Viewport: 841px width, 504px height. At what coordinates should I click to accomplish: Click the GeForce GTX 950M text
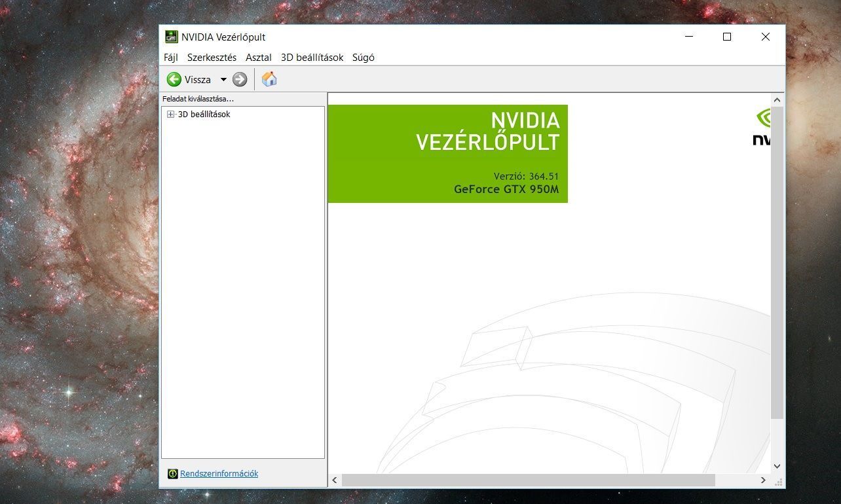click(506, 189)
